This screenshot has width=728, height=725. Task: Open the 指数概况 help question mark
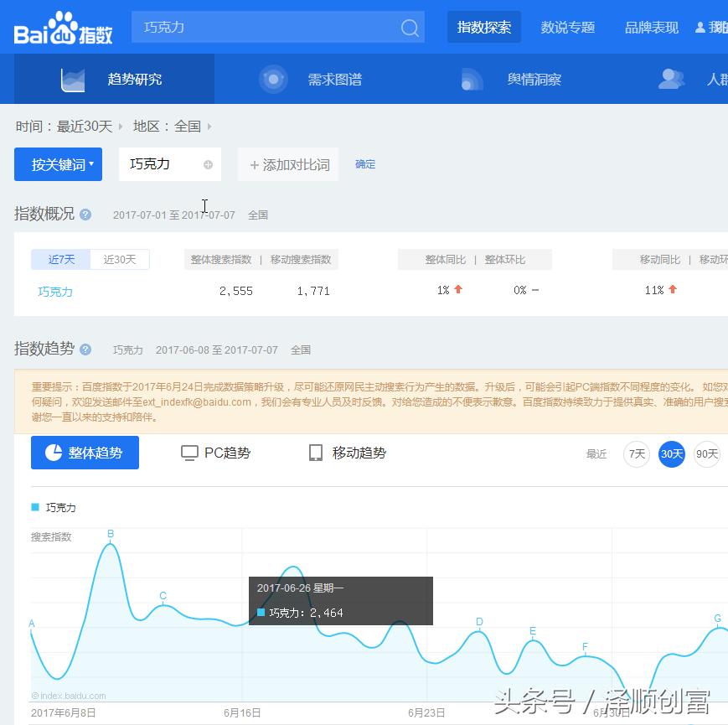point(85,215)
